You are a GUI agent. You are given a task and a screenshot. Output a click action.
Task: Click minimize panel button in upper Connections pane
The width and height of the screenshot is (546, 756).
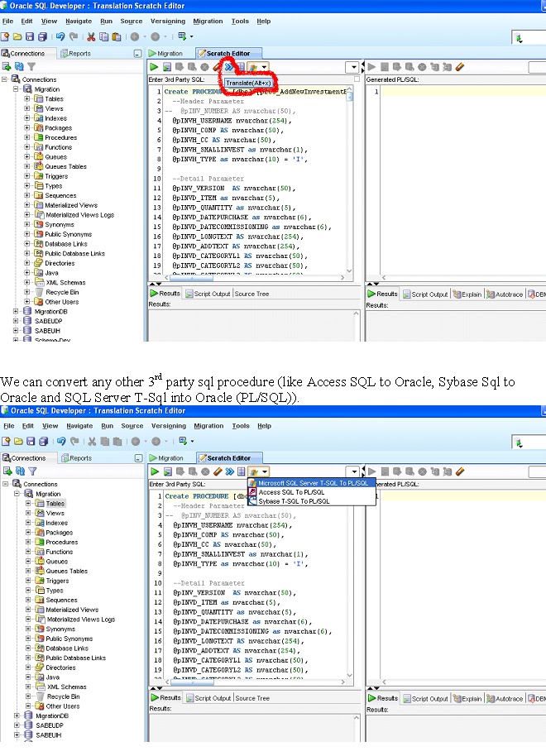tap(138, 54)
